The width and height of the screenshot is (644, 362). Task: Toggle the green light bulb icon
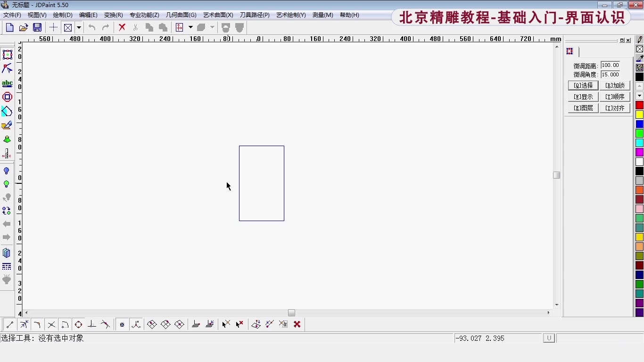tap(7, 184)
